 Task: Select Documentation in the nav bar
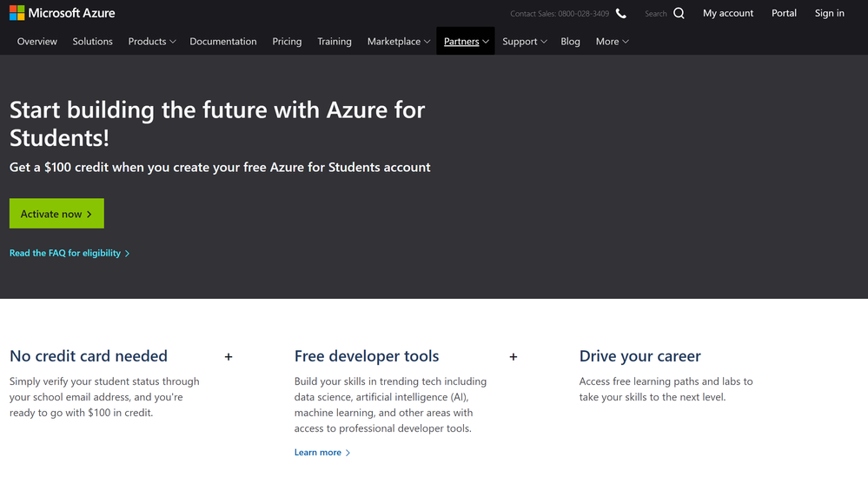223,42
